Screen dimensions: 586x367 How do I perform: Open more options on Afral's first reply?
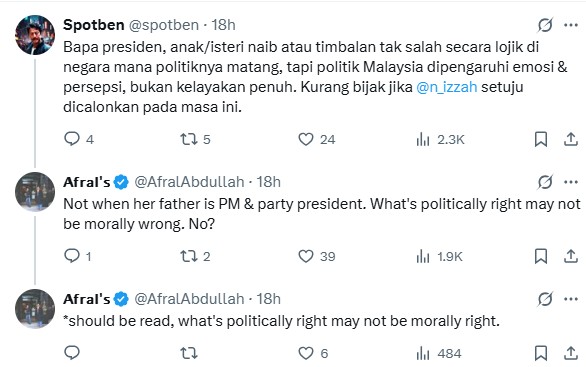571,182
